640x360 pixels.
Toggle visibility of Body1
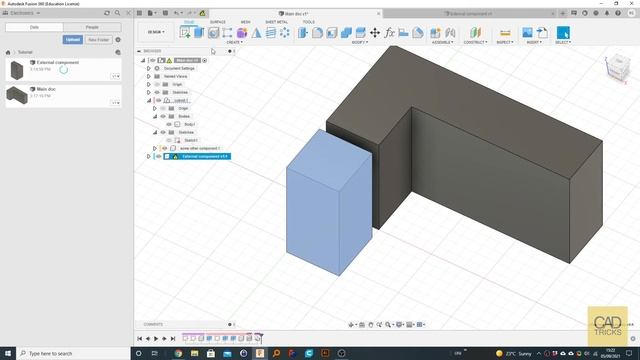tap(169, 124)
